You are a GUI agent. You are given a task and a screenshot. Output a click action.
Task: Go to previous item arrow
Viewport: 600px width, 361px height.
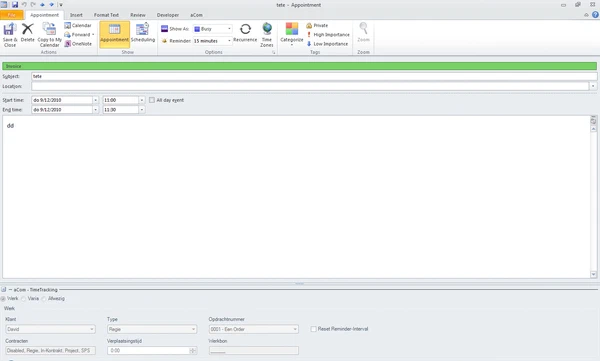point(42,5)
